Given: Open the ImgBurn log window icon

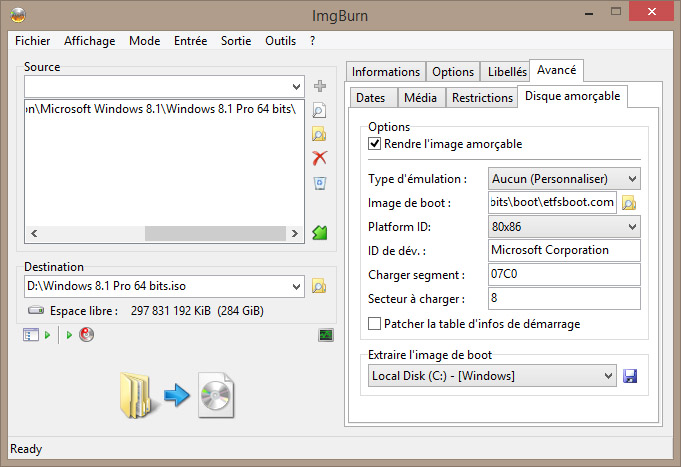Looking at the screenshot, I should tap(326, 335).
